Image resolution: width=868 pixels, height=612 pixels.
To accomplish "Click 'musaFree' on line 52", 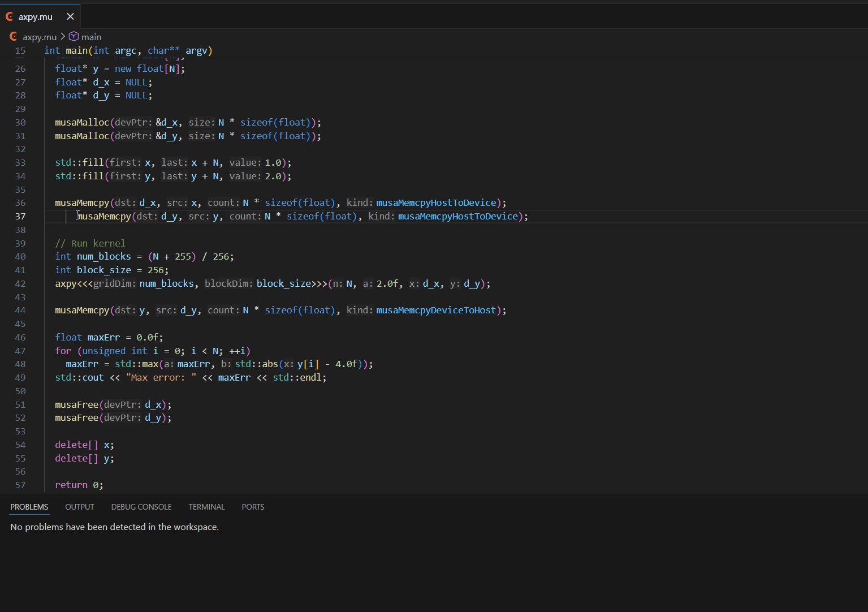I will click(77, 417).
